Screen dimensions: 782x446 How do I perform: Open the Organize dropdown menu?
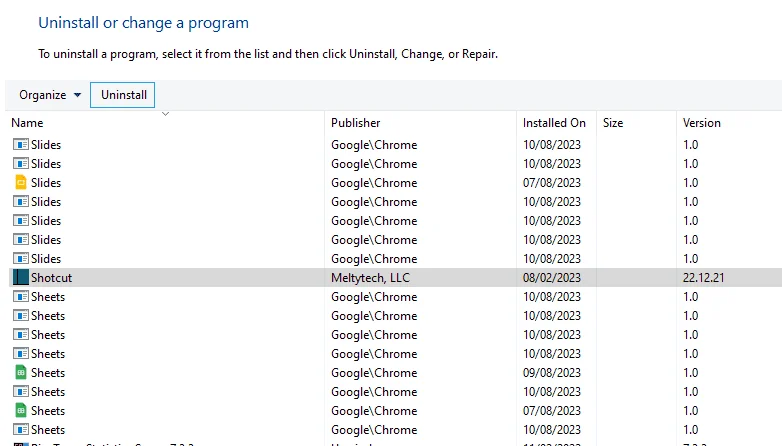point(50,95)
